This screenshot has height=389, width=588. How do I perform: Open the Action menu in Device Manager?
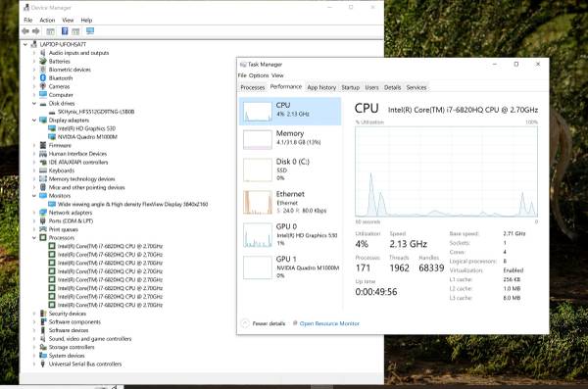coord(47,20)
